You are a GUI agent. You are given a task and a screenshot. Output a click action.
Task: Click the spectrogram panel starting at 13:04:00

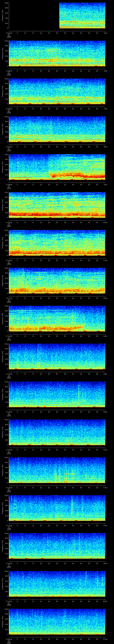tap(57, 16)
